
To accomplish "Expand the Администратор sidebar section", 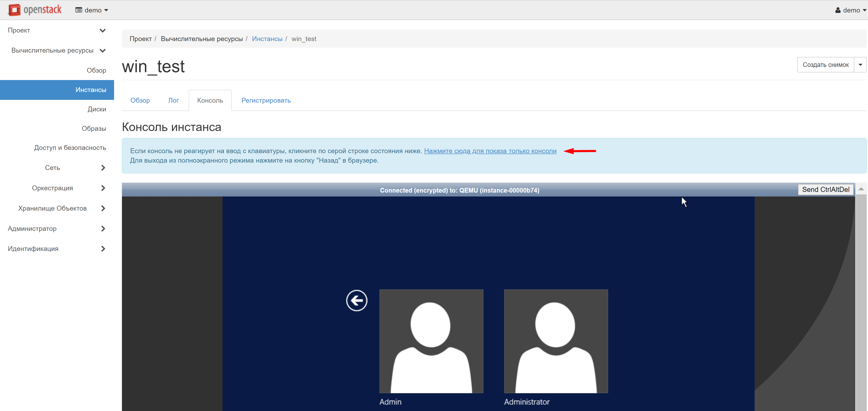I will 57,229.
